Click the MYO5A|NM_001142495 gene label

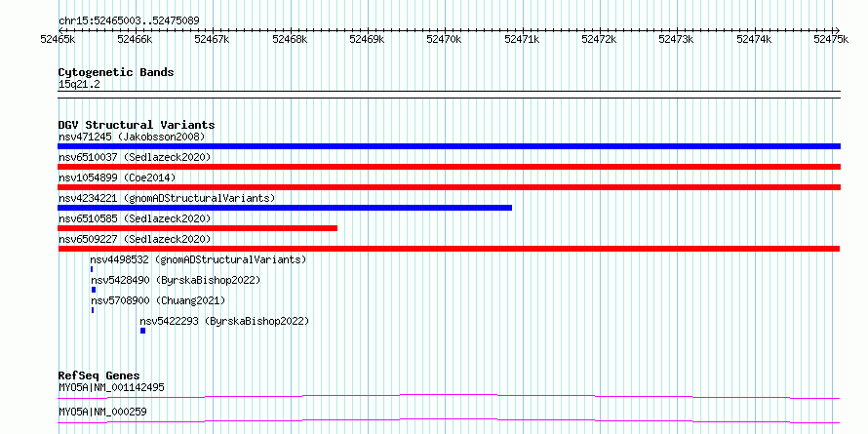tap(111, 387)
